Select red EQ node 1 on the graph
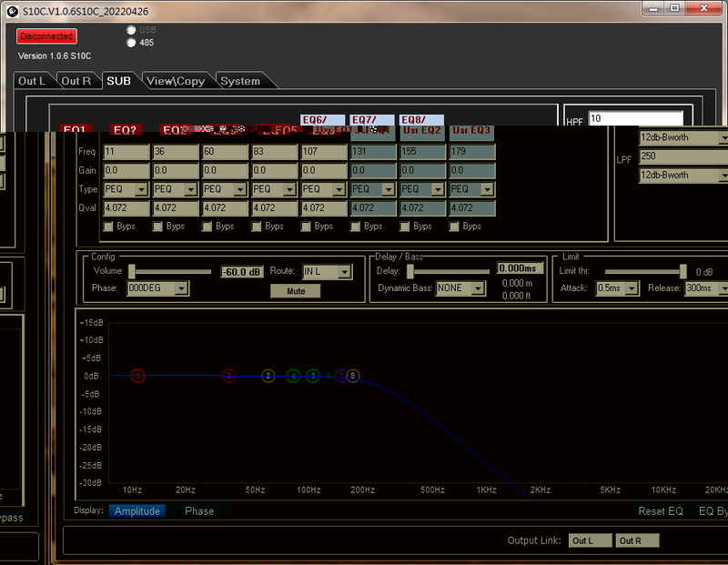 (138, 376)
